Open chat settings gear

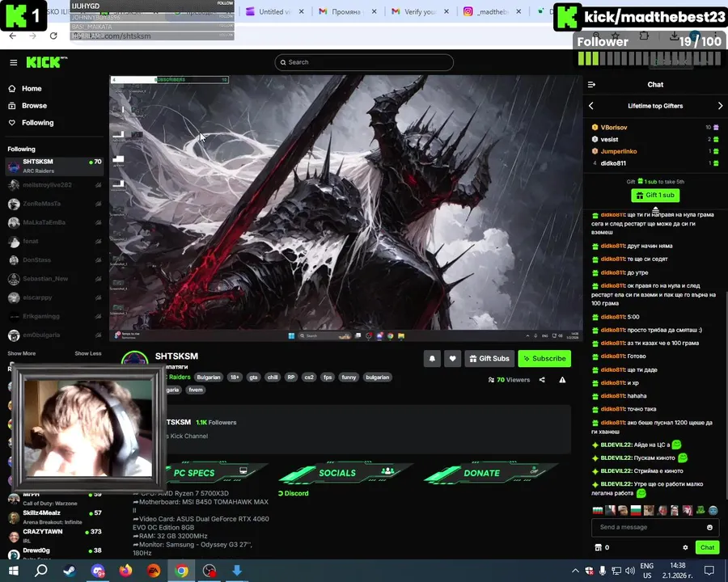click(x=685, y=548)
